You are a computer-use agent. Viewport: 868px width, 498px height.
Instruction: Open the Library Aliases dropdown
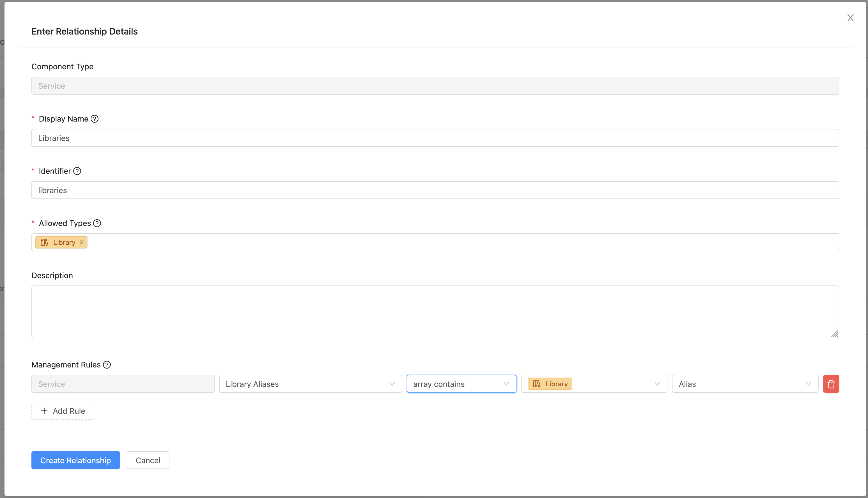310,384
